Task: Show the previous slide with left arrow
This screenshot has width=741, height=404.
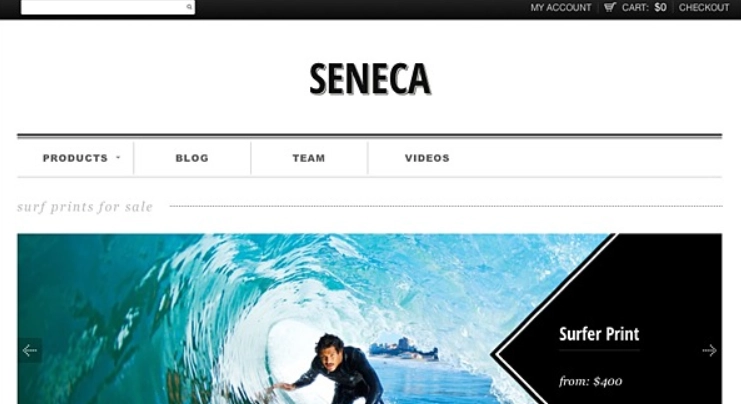Action: [x=30, y=351]
